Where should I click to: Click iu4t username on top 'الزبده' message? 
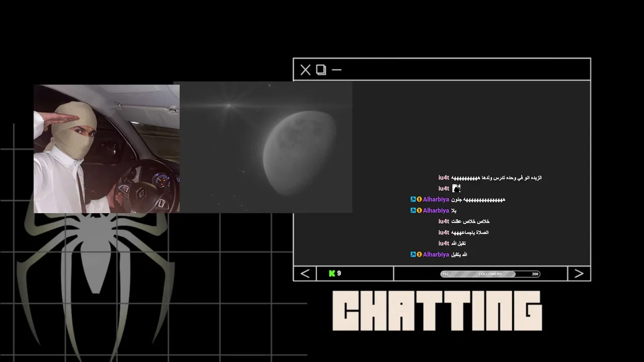click(444, 177)
